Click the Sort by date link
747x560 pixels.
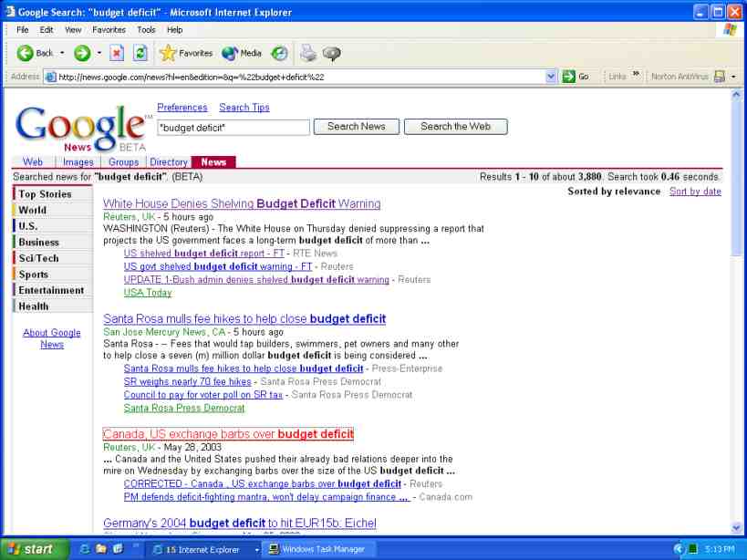pyautogui.click(x=695, y=192)
